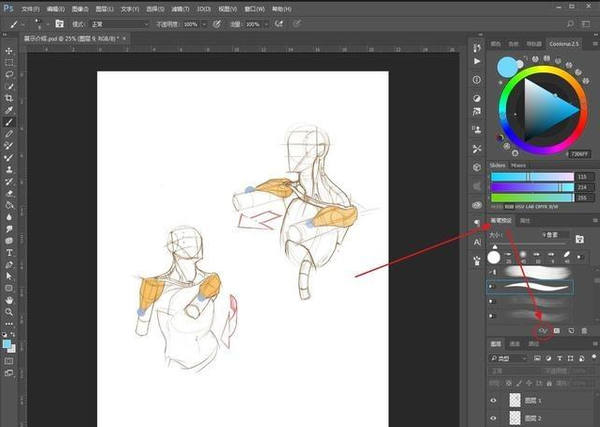Select the Lasso tool
This screenshot has width=600, height=427.
[x=9, y=73]
